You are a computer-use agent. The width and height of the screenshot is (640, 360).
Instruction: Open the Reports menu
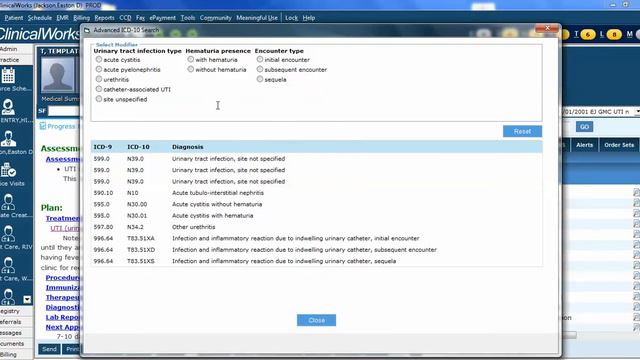[x=104, y=18]
